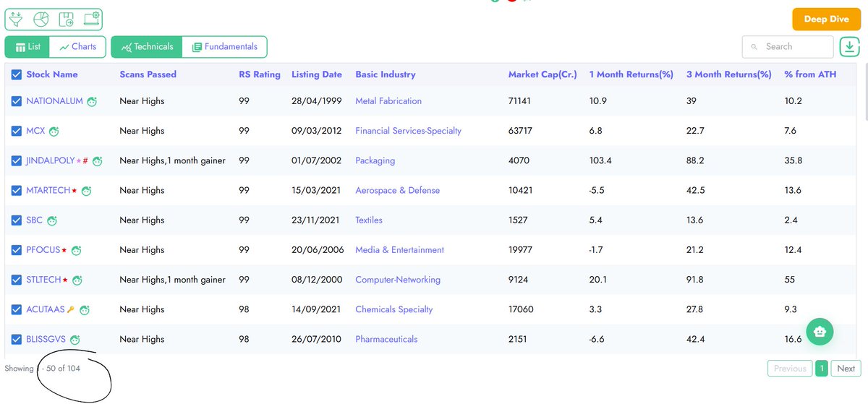This screenshot has width=868, height=404.
Task: Focus the Search input field
Action: (x=788, y=46)
